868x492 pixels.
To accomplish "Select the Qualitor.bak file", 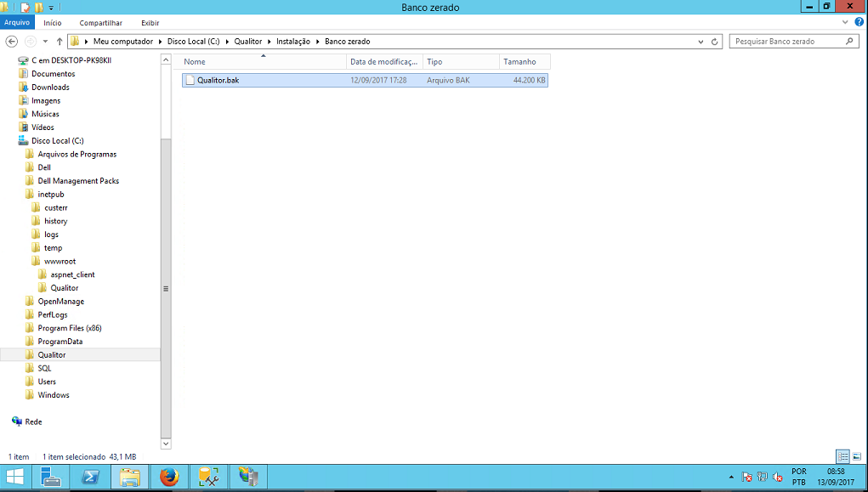I will coord(365,80).
